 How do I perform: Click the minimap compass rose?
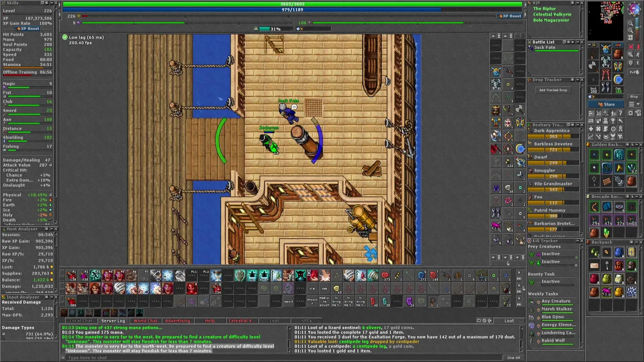(x=634, y=9)
